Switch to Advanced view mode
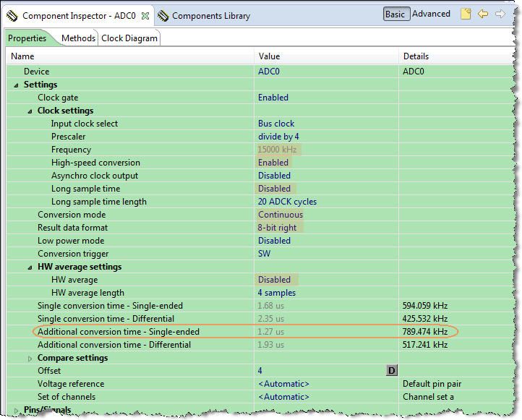The image size is (522, 420). point(431,14)
